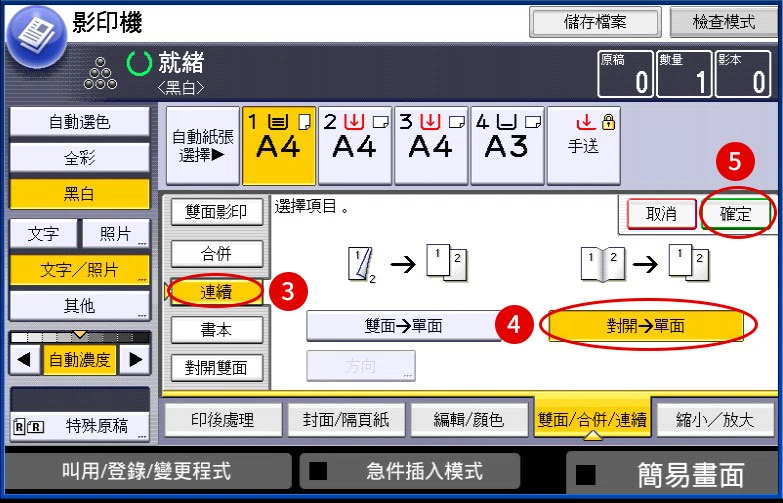Decrease density with left arrow
Viewport: 783px width, 503px height.
(25, 360)
